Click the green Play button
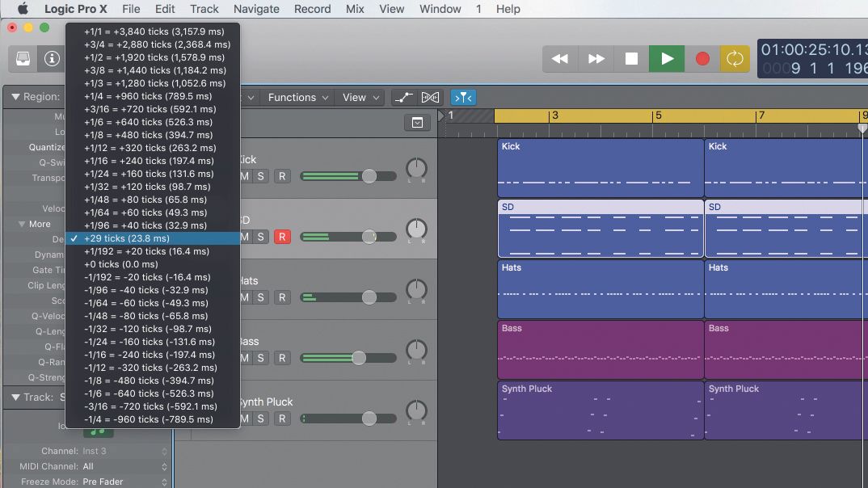868x488 pixels. 667,59
